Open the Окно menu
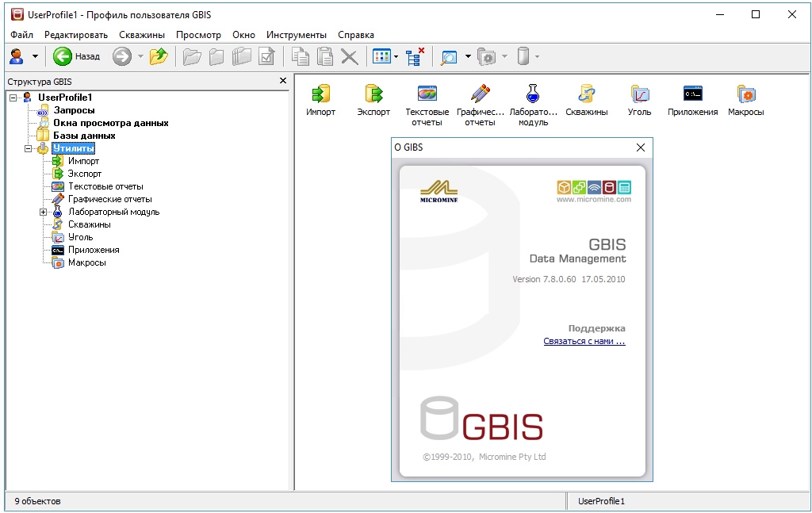The image size is (812, 513). [x=244, y=35]
